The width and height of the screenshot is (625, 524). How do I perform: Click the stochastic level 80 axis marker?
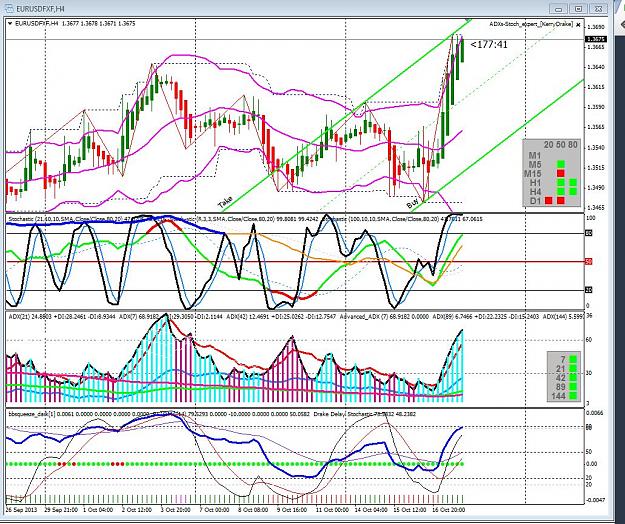point(588,233)
